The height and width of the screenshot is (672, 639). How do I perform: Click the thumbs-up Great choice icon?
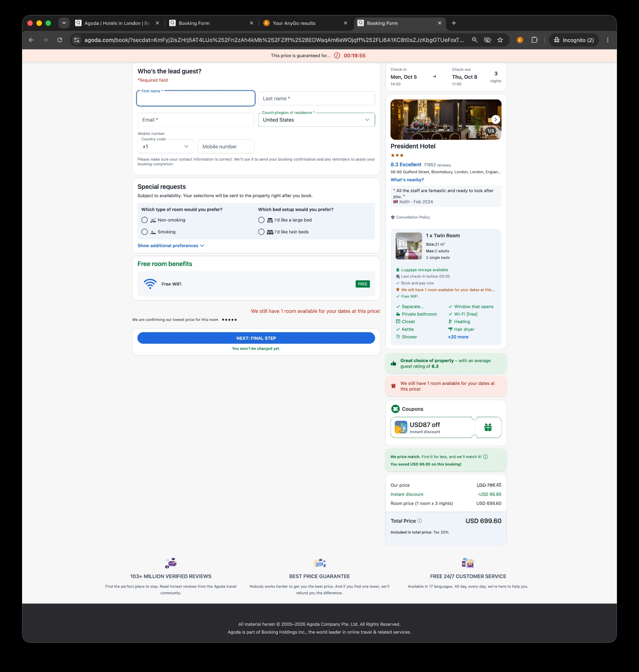pos(393,363)
